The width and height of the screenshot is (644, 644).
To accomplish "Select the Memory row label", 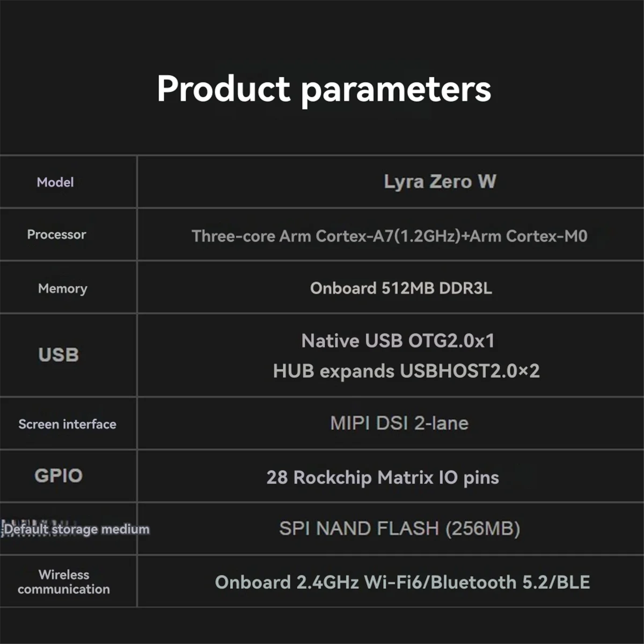I will tap(62, 288).
